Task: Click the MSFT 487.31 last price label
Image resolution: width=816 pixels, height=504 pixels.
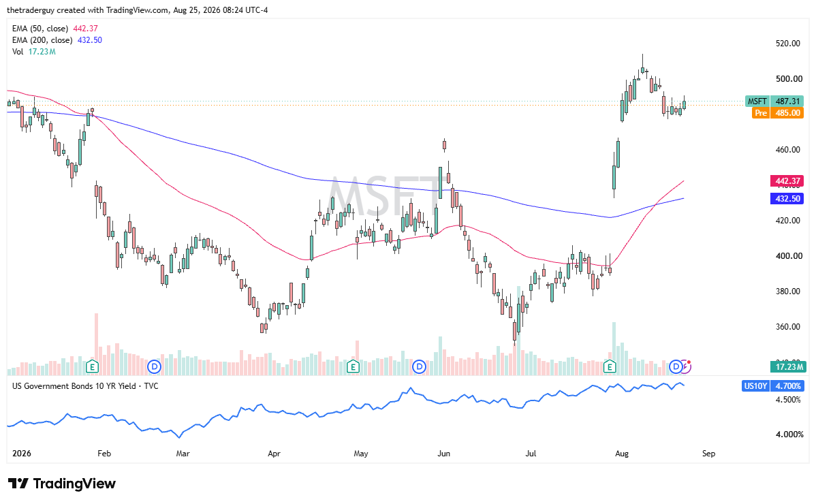Action: point(774,101)
